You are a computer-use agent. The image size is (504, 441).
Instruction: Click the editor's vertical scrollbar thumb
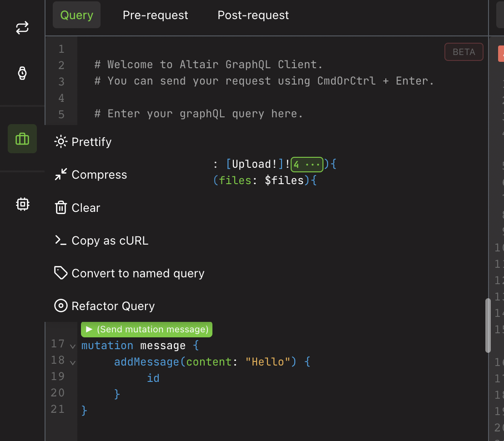[488, 325]
